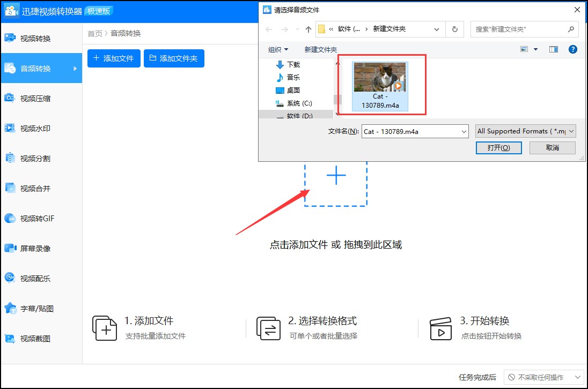Image resolution: width=588 pixels, height=389 pixels.
Task: Click the 打开(O) button
Action: tap(498, 147)
